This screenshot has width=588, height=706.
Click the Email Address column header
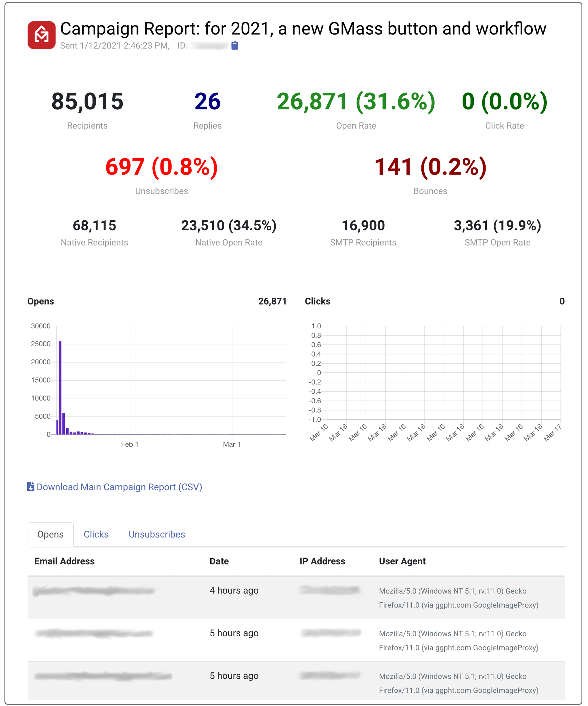[x=64, y=561]
